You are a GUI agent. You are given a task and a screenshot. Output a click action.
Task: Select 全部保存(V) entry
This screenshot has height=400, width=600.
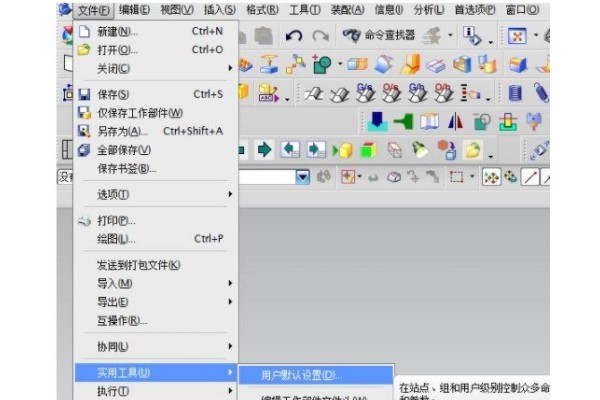pyautogui.click(x=156, y=150)
